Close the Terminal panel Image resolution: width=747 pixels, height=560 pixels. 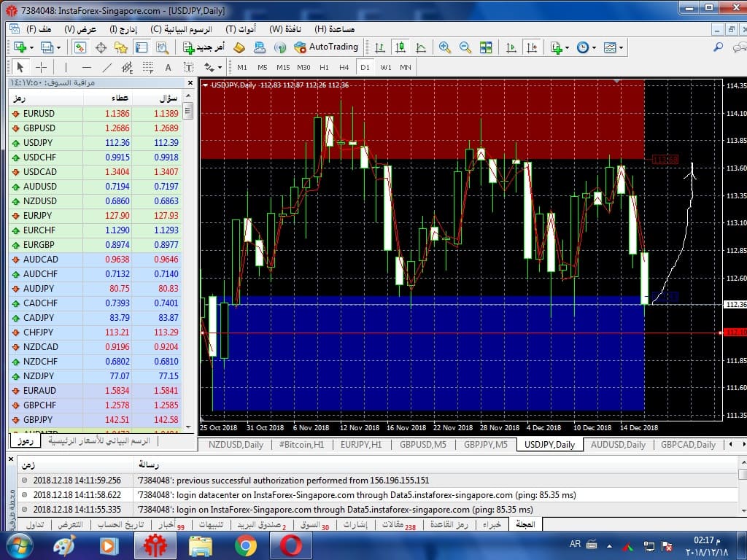tap(10, 459)
